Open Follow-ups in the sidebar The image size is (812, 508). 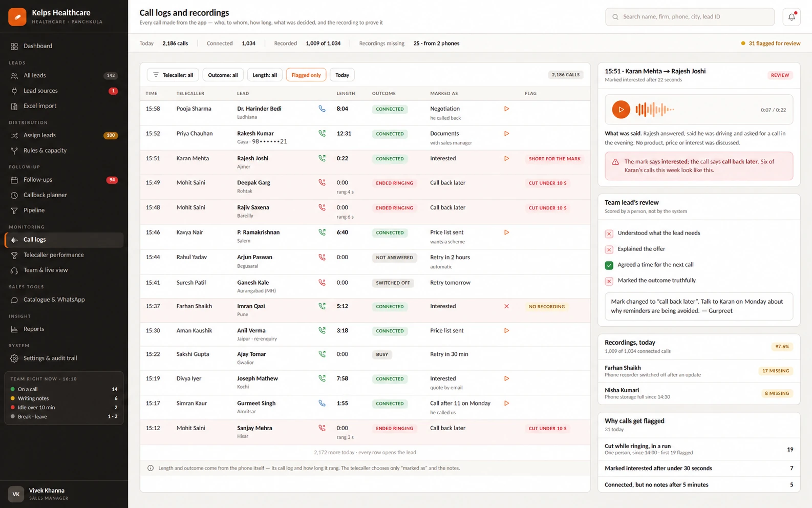pyautogui.click(x=64, y=180)
